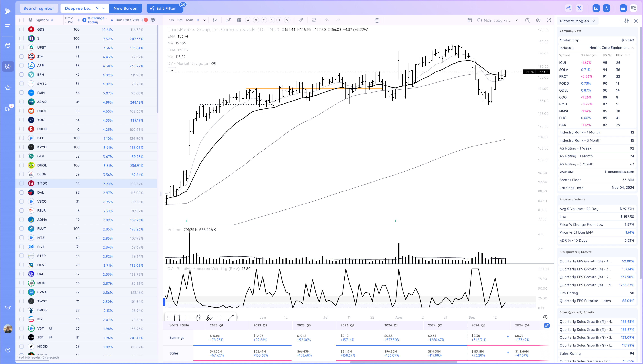
Task: Click the refresh chart icon
Action: point(314,20)
